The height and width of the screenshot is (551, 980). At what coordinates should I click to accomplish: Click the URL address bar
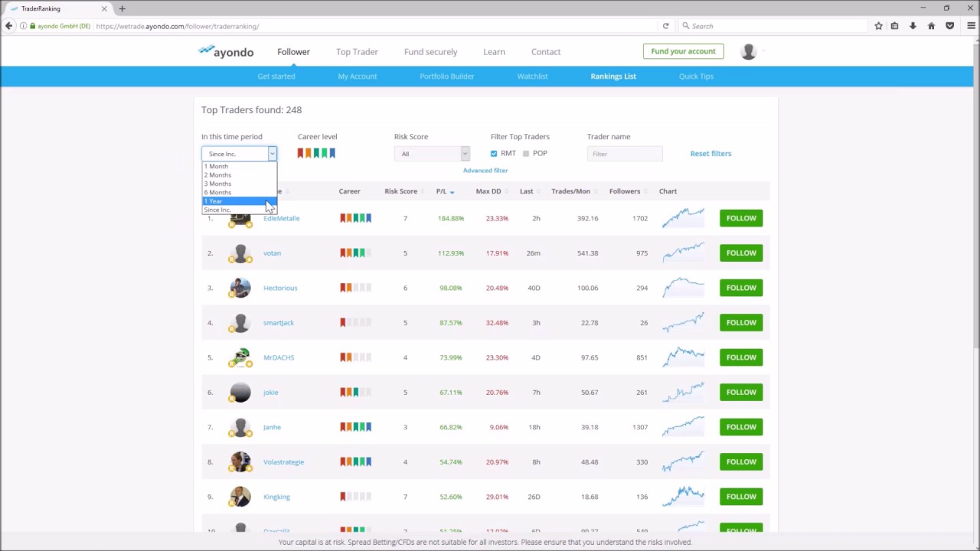375,26
